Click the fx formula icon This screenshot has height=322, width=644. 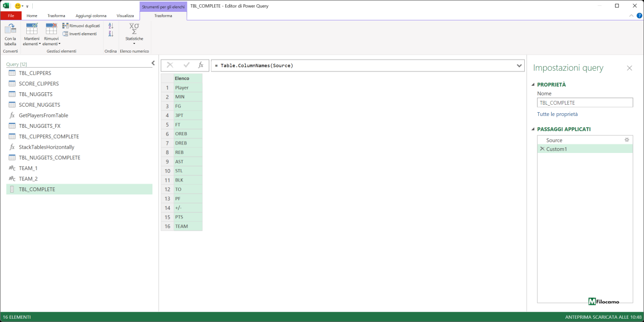pos(201,65)
